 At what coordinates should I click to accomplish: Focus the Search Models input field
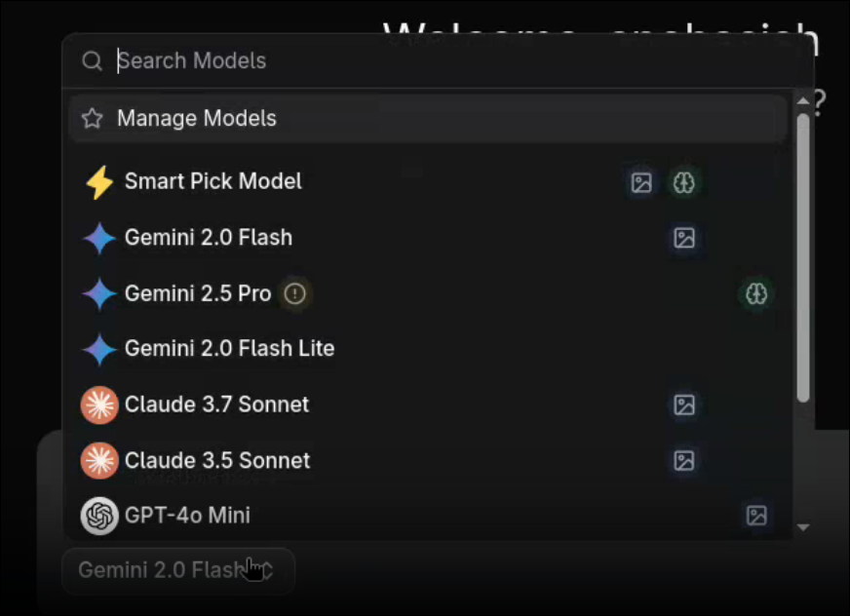click(x=438, y=60)
